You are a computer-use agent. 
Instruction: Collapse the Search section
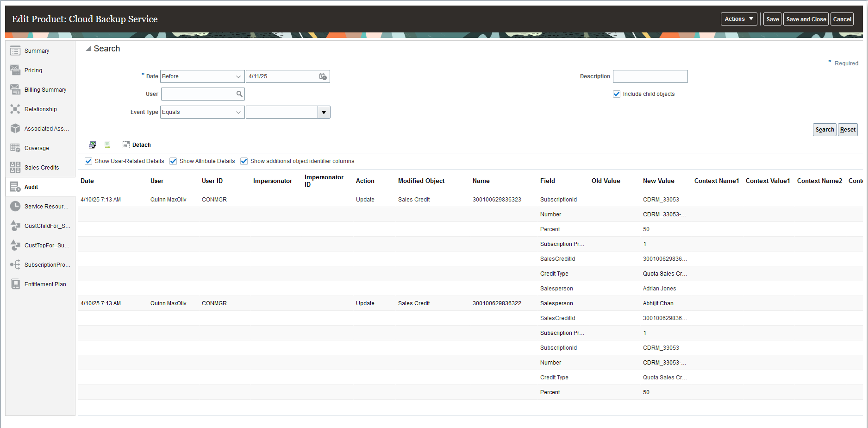88,49
